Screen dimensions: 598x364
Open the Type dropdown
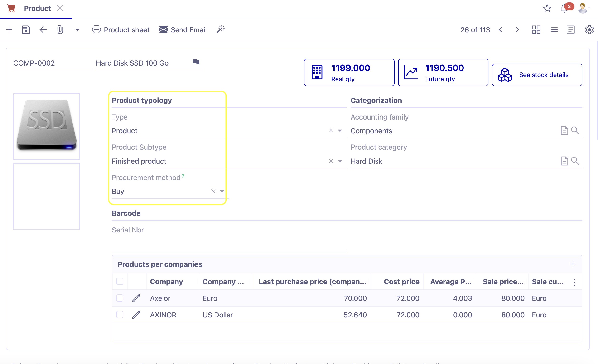click(340, 130)
